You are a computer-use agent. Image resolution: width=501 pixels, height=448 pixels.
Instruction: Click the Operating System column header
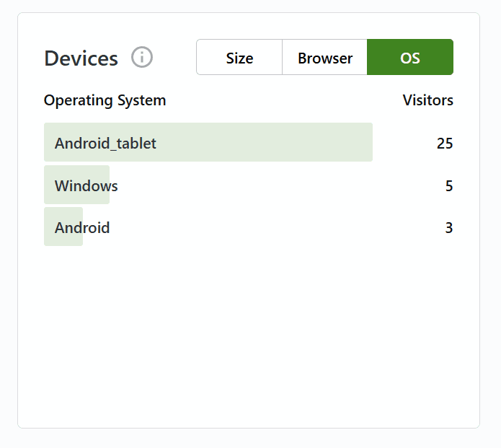pos(105,100)
